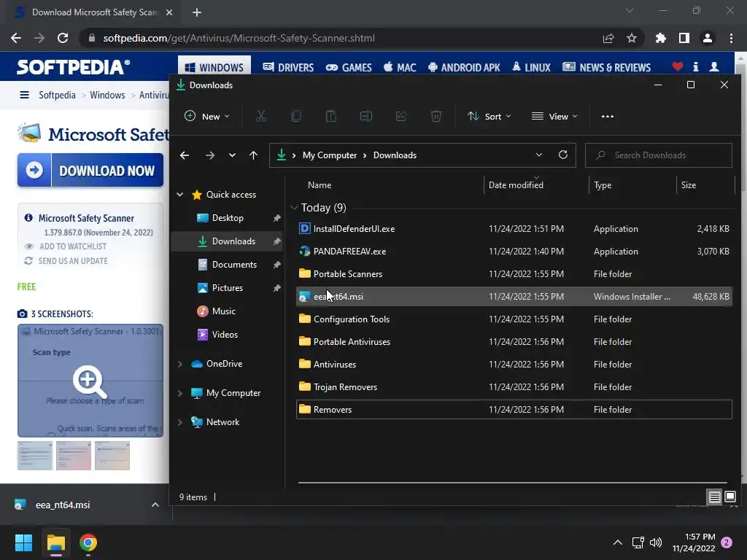The image size is (747, 560).
Task: Click the Rename icon in Explorer toolbar
Action: coord(366,116)
